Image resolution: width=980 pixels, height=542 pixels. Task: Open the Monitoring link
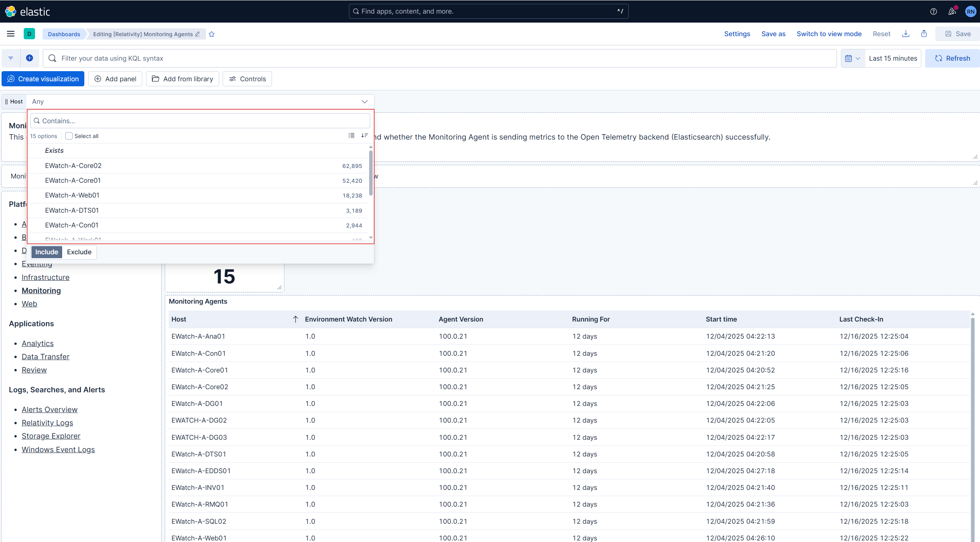point(41,290)
